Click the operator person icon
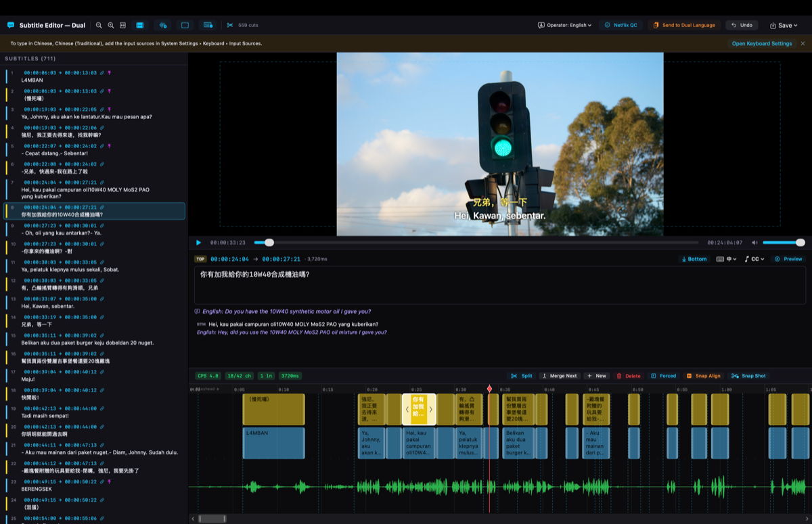This screenshot has height=524, width=812. tap(541, 25)
